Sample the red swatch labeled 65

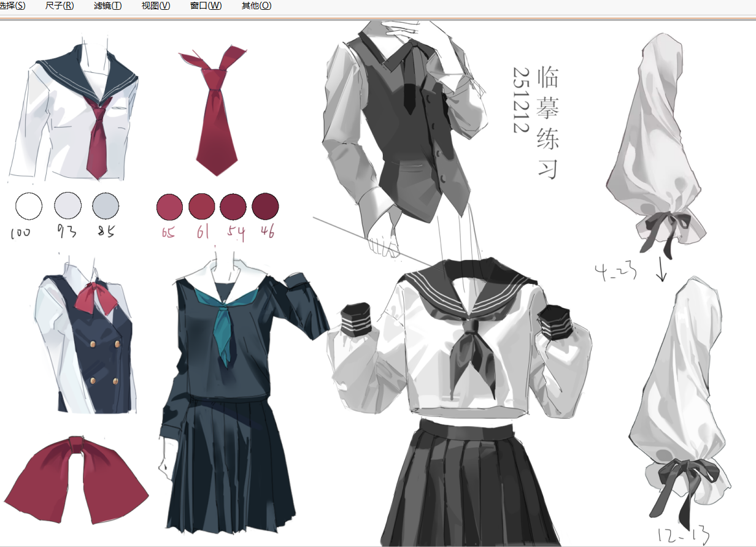pos(170,207)
